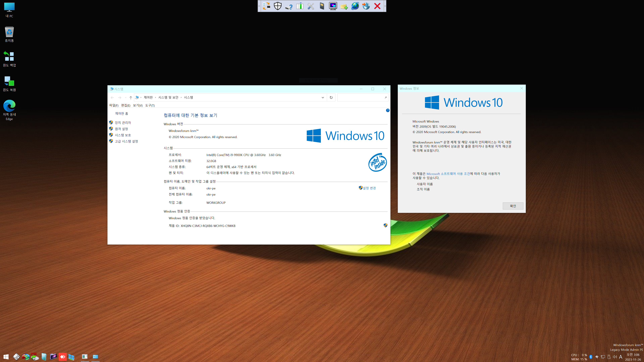Click the Bluetooth tray icon
Screen dimensions: 644x362
pyautogui.click(x=591, y=357)
